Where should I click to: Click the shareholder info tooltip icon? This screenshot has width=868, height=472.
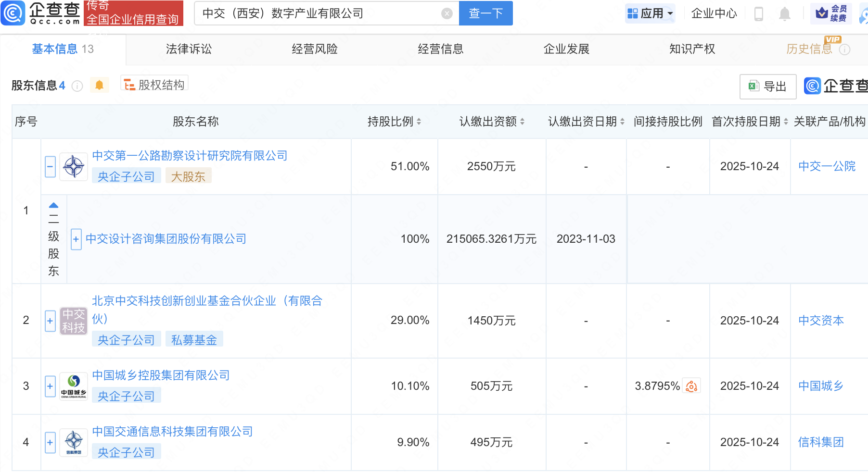click(77, 86)
